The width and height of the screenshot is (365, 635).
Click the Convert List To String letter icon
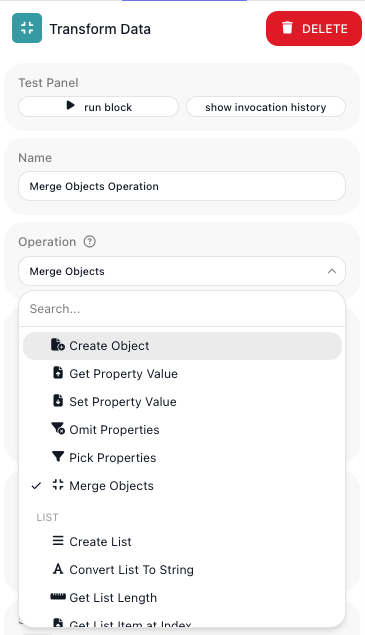click(58, 569)
